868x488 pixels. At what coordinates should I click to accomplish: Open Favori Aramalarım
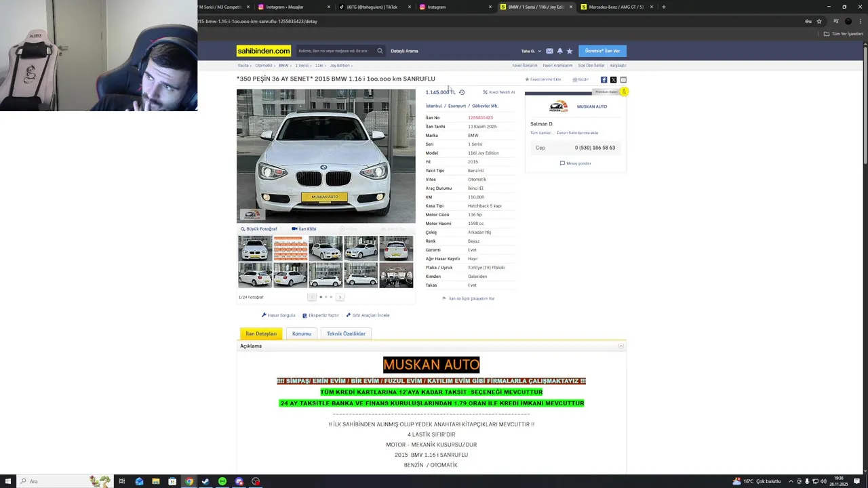click(x=557, y=66)
